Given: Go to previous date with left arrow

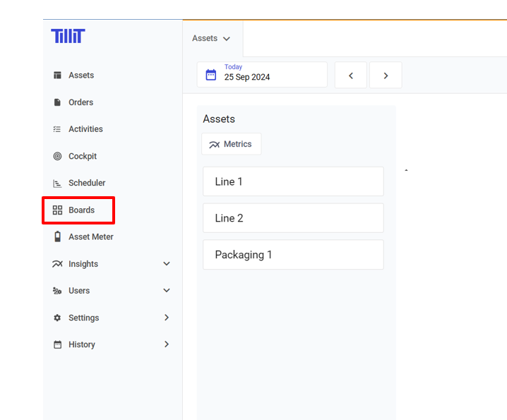Looking at the screenshot, I should click(x=351, y=76).
